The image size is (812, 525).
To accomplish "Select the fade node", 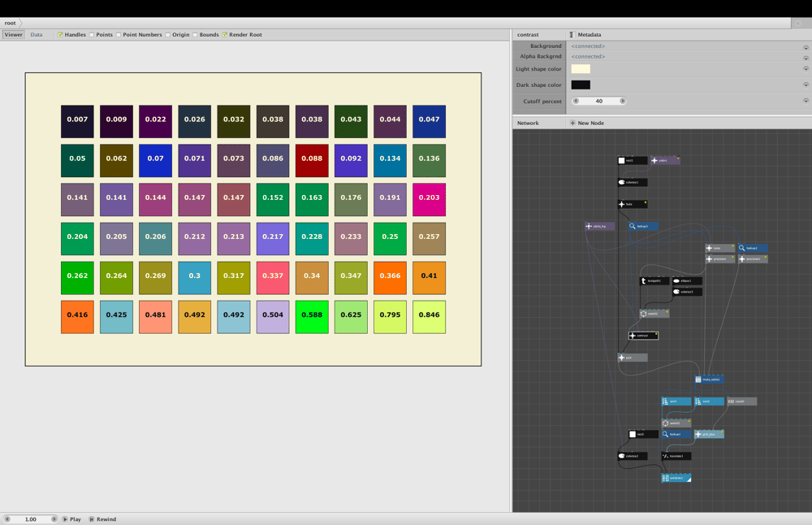I will pyautogui.click(x=633, y=204).
